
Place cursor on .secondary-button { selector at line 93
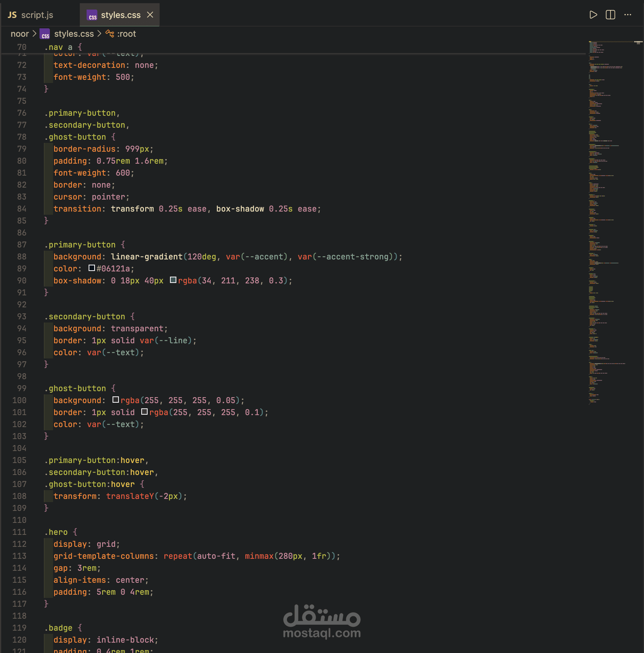[89, 317]
